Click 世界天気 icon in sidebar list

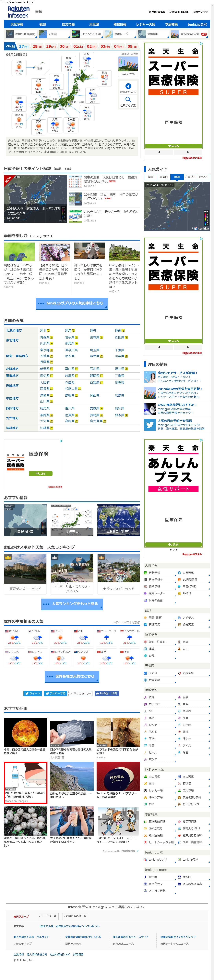tap(179, 573)
